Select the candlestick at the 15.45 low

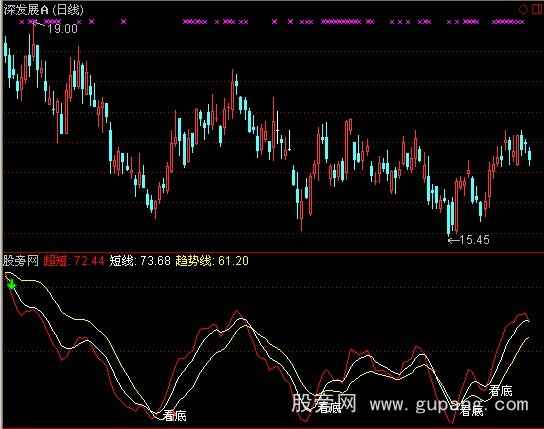(449, 217)
